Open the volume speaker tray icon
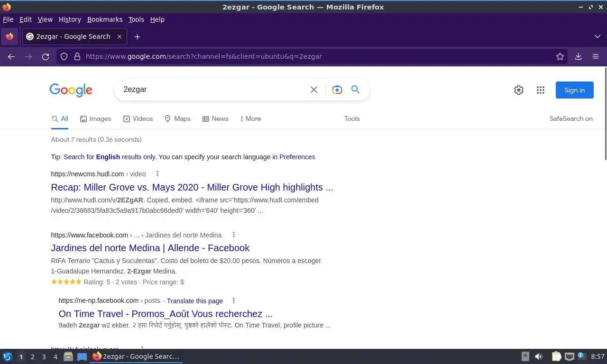The image size is (607, 364). (x=539, y=356)
